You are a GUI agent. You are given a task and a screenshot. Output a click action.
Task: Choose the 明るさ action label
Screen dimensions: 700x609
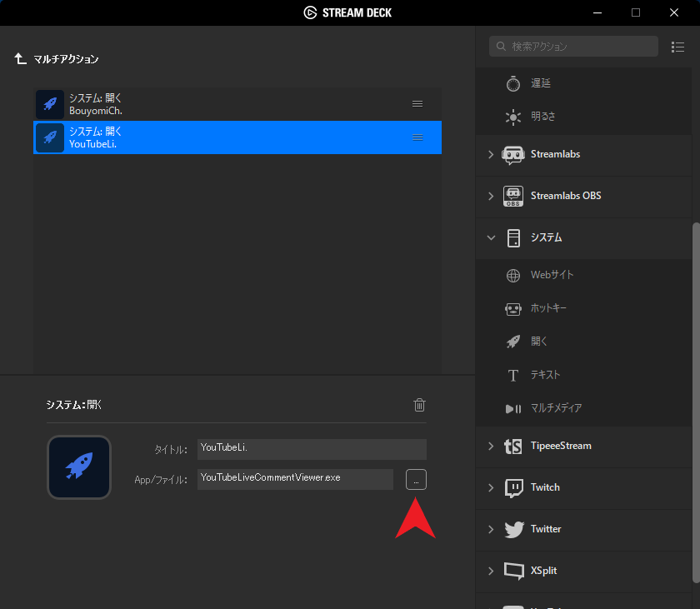pyautogui.click(x=542, y=117)
